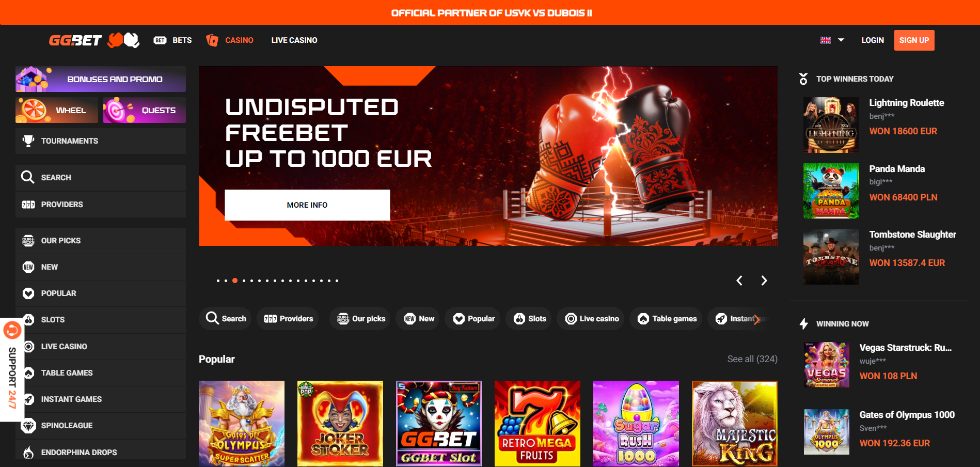
Task: Jump to the first banner pagination dot
Action: pos(218,281)
